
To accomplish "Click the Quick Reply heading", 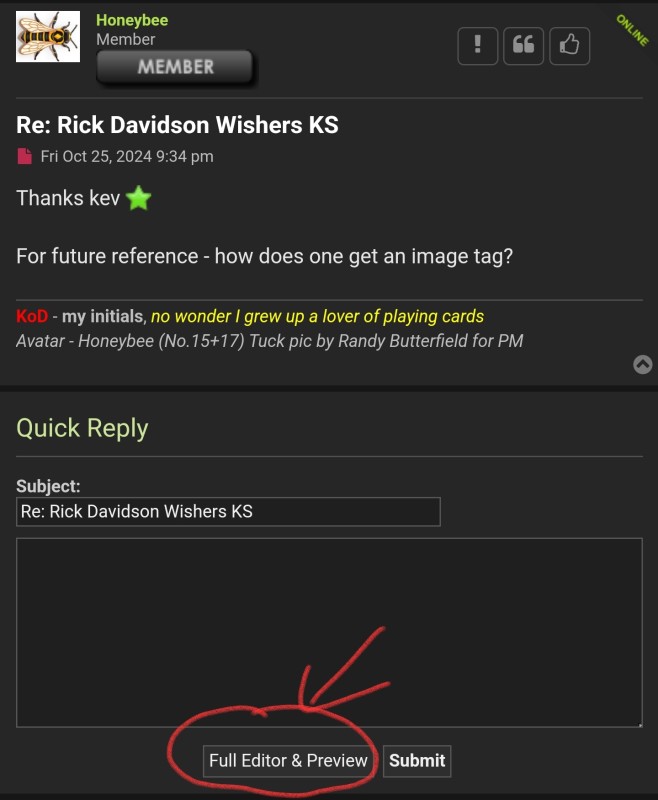I will point(82,428).
